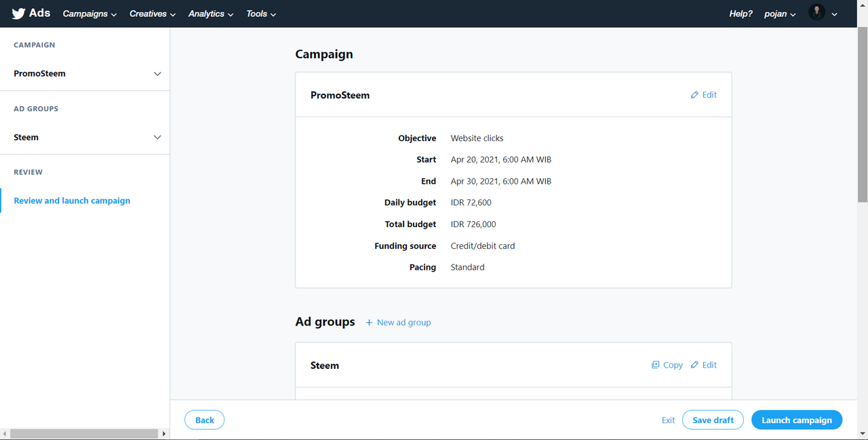Viewport: 868px width, 440px height.
Task: Click page scrollbar down arrow
Action: (x=863, y=434)
